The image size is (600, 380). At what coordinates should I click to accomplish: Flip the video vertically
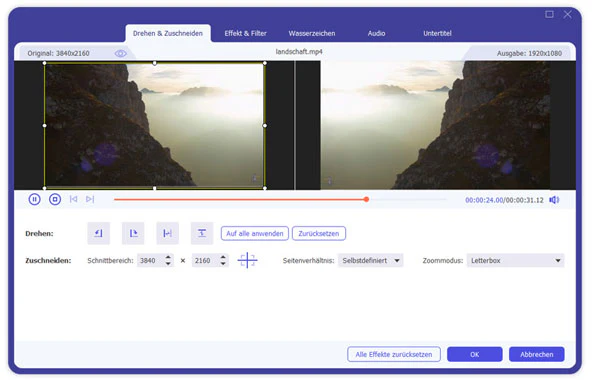coord(202,233)
